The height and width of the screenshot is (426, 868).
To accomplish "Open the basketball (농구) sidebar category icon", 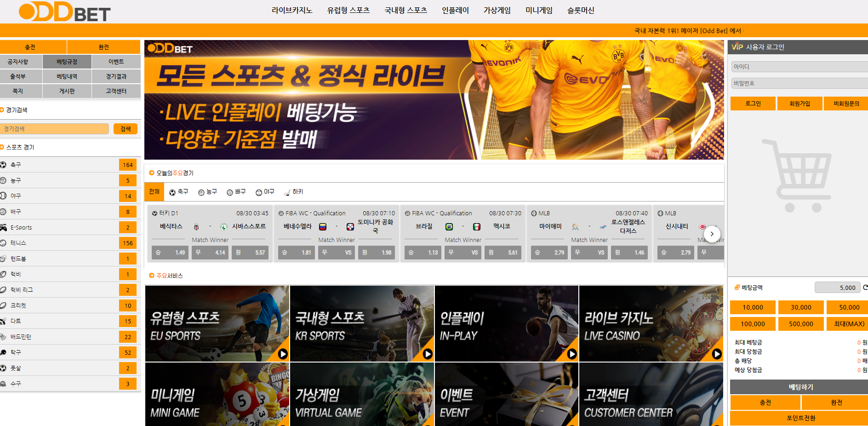I will (x=3, y=180).
